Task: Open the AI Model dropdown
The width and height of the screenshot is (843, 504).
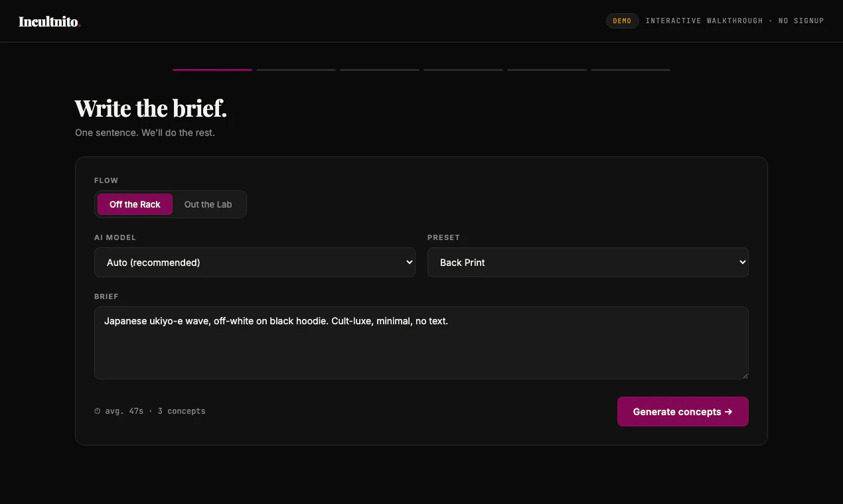Action: point(255,263)
